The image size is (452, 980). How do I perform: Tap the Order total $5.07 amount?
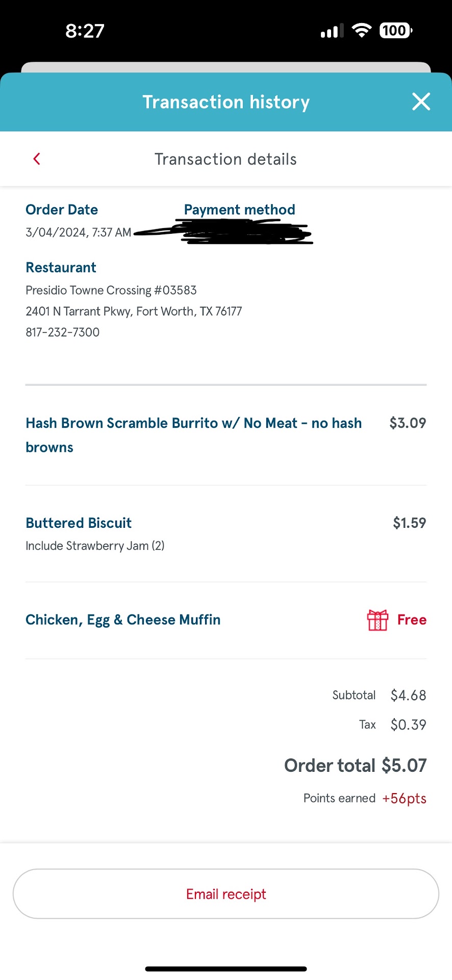pyautogui.click(x=404, y=766)
